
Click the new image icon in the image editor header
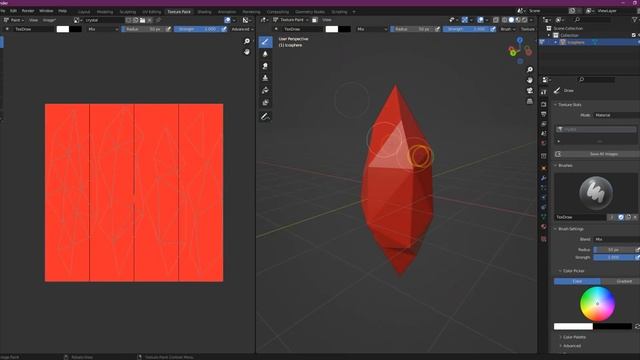(136, 20)
